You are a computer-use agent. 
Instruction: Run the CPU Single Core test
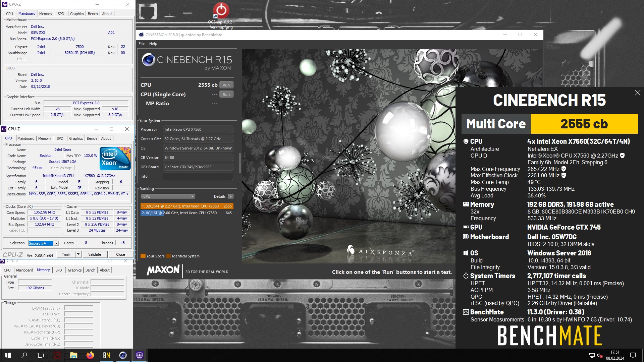tap(226, 95)
